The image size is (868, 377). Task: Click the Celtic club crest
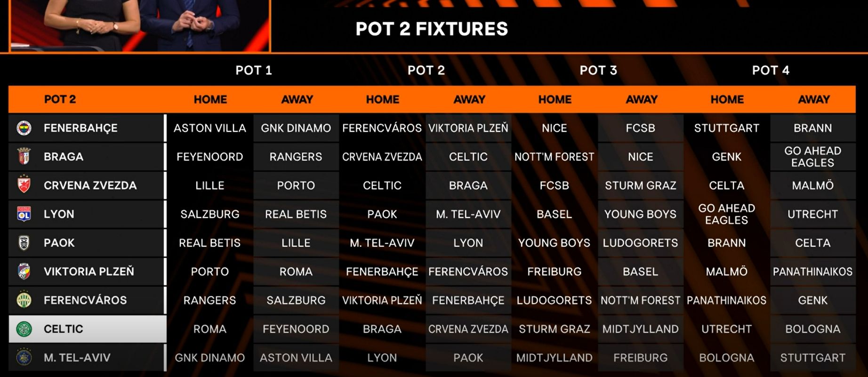[24, 329]
